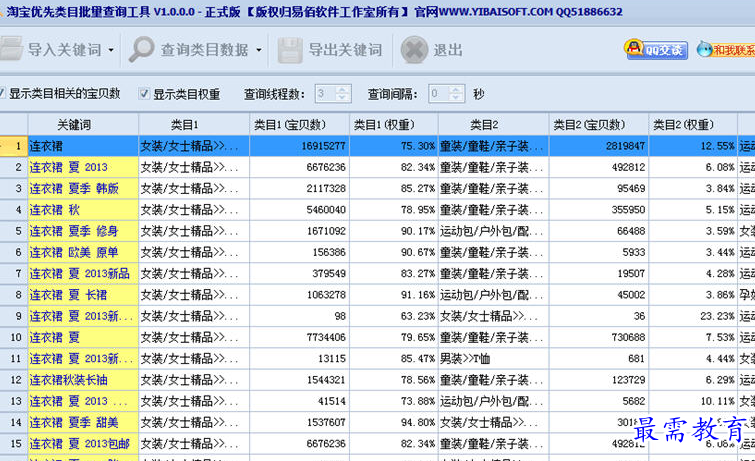Image resolution: width=755 pixels, height=461 pixels.
Task: Select keyword 连衣裙 秋
Action: [83, 210]
